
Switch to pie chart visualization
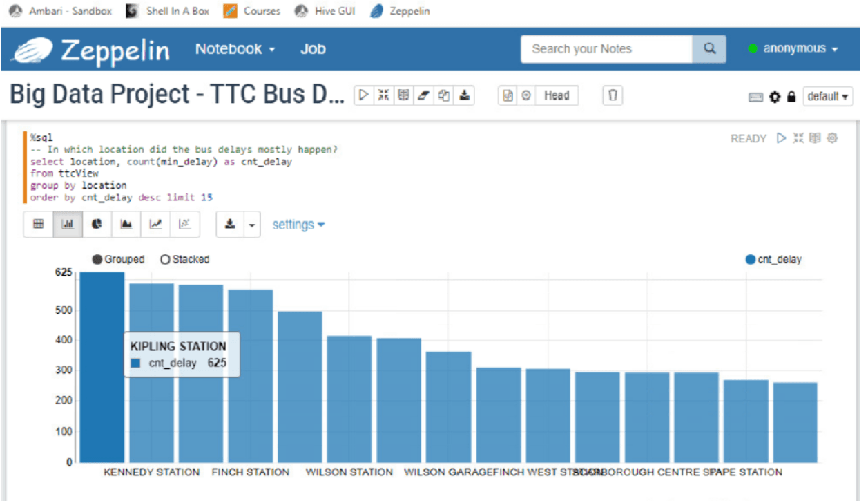coord(97,225)
